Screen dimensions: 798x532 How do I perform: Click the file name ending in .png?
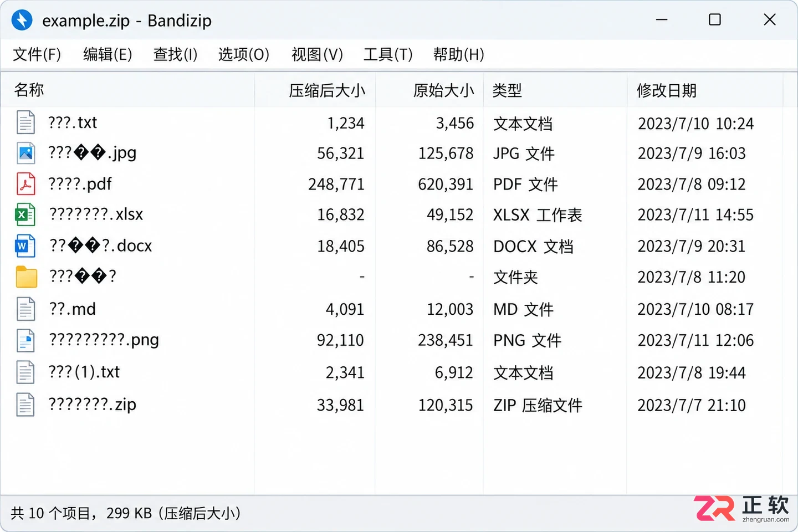coord(104,340)
